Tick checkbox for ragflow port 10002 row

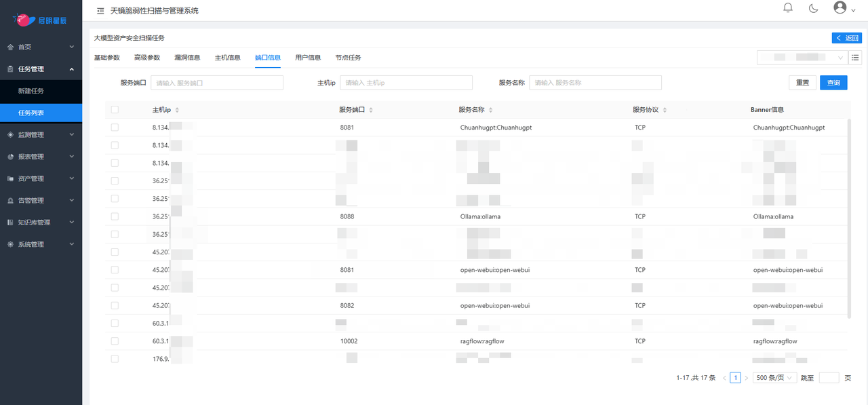pyautogui.click(x=115, y=341)
